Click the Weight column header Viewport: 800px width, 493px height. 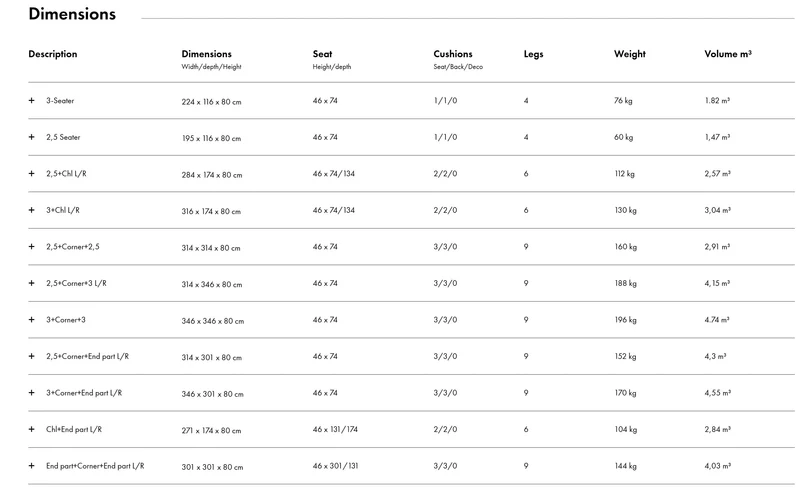tap(630, 54)
